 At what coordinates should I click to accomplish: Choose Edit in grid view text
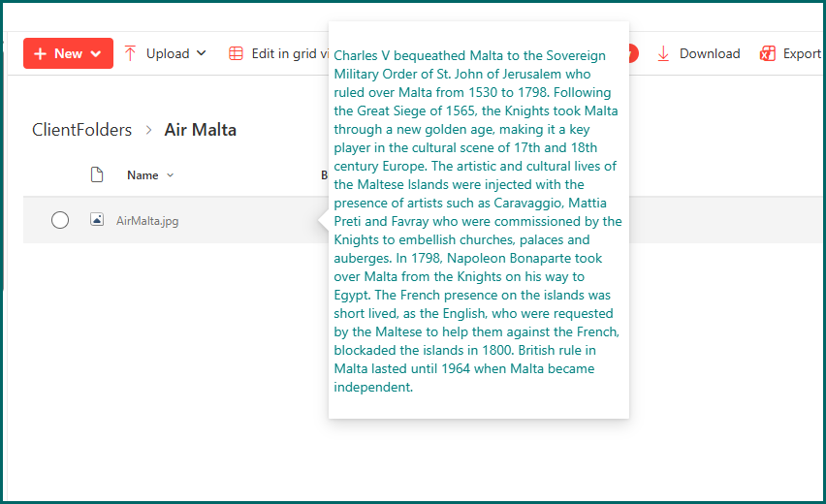click(x=290, y=53)
